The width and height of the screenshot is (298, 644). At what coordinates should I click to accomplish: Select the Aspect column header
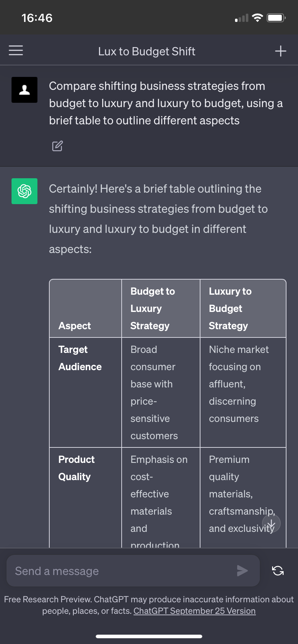click(74, 326)
